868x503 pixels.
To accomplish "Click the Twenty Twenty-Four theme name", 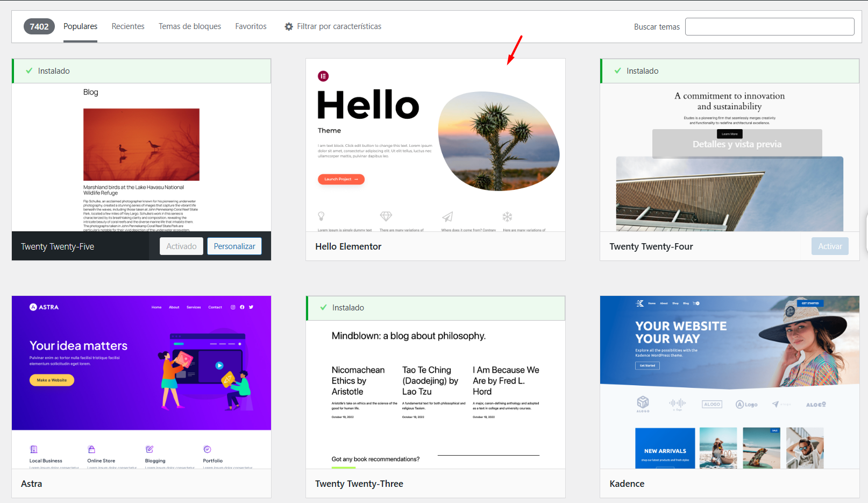I will pyautogui.click(x=651, y=246).
